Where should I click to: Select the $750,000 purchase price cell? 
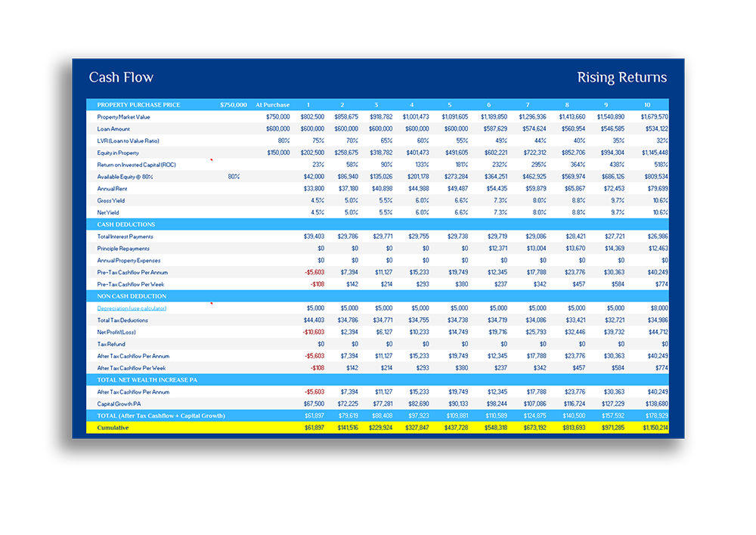pos(233,105)
